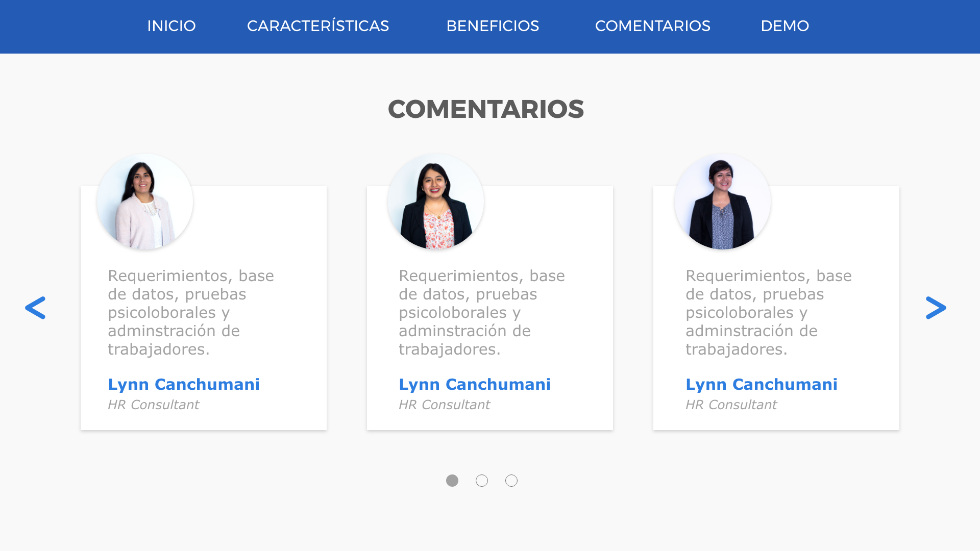This screenshot has width=980, height=551.
Task: Open the DEMO navigation link
Action: (785, 26)
